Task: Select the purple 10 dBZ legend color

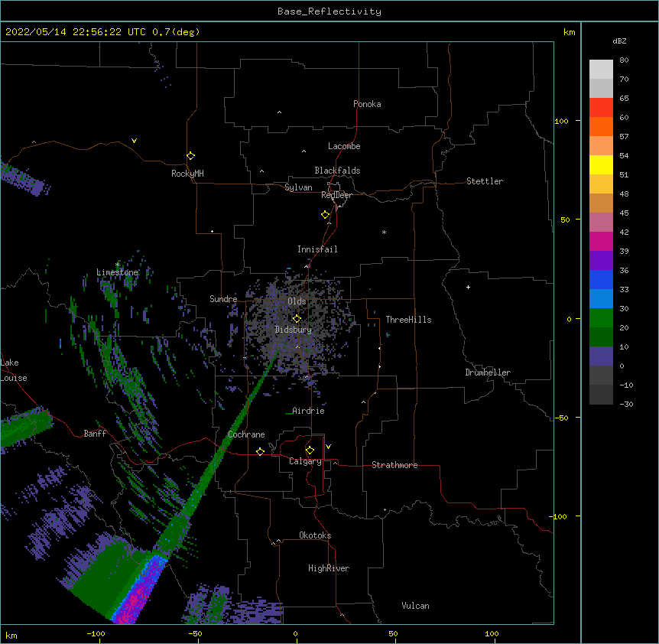Action: (601, 356)
